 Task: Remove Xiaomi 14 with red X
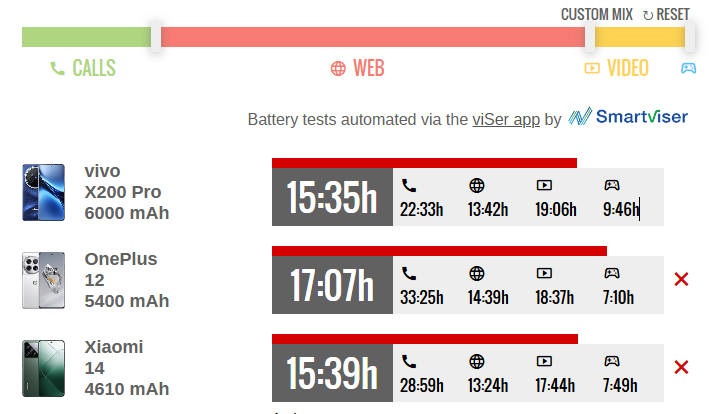point(681,367)
